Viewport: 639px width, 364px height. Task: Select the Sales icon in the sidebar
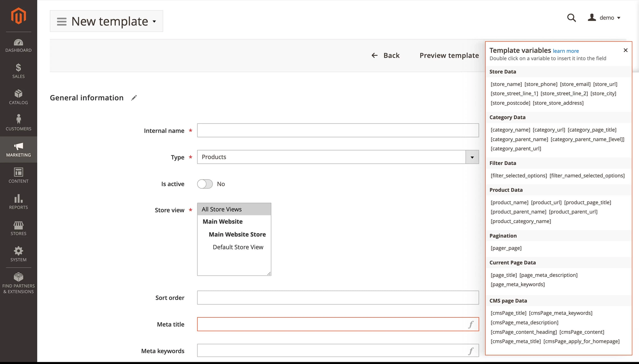click(18, 71)
